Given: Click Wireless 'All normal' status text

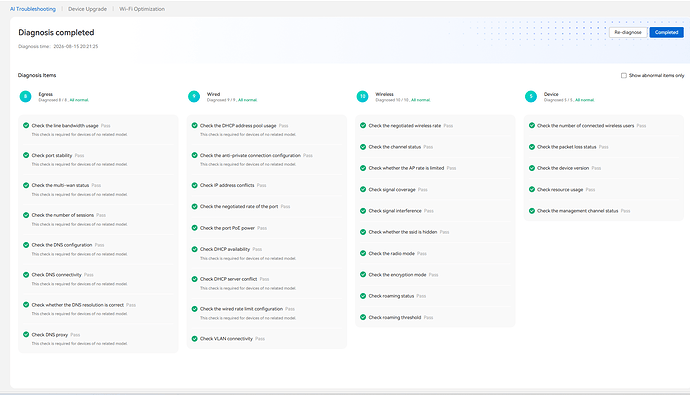Looking at the screenshot, I should coord(421,100).
